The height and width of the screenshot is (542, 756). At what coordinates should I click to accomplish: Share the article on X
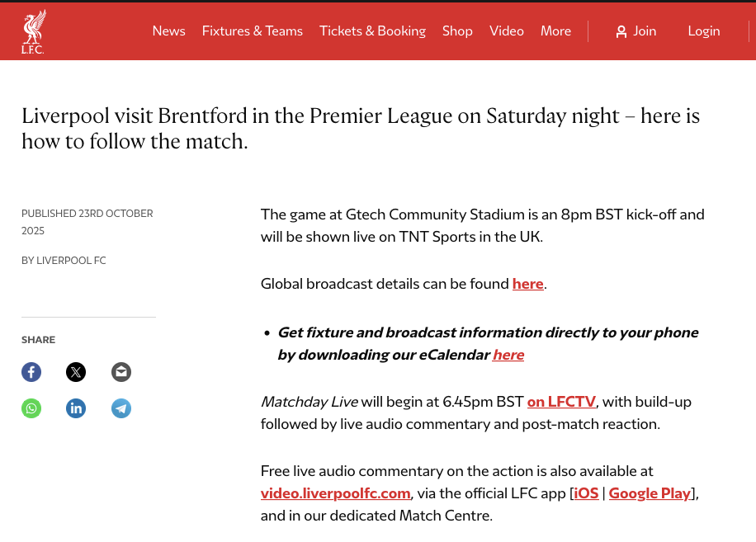[76, 372]
